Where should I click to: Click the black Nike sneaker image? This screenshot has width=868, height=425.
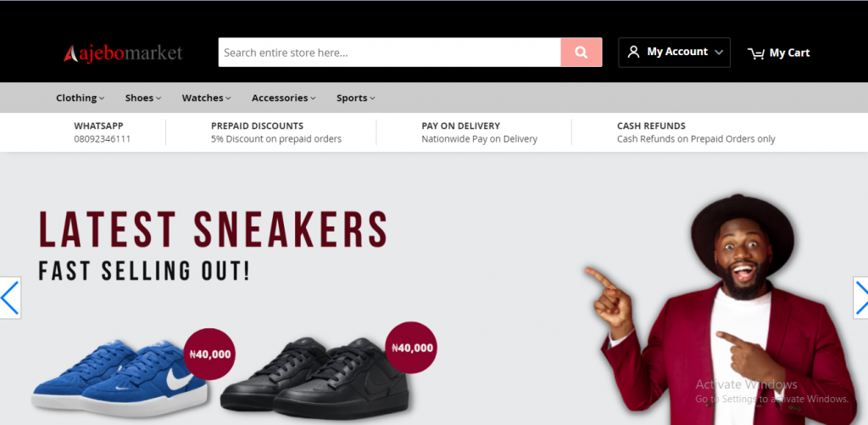(x=315, y=375)
